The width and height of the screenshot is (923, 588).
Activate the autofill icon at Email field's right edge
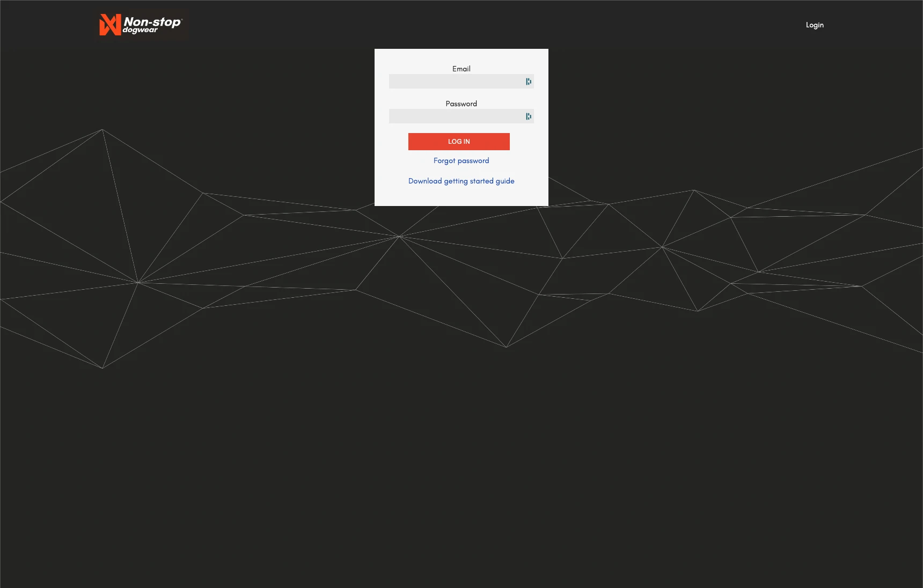pos(529,82)
